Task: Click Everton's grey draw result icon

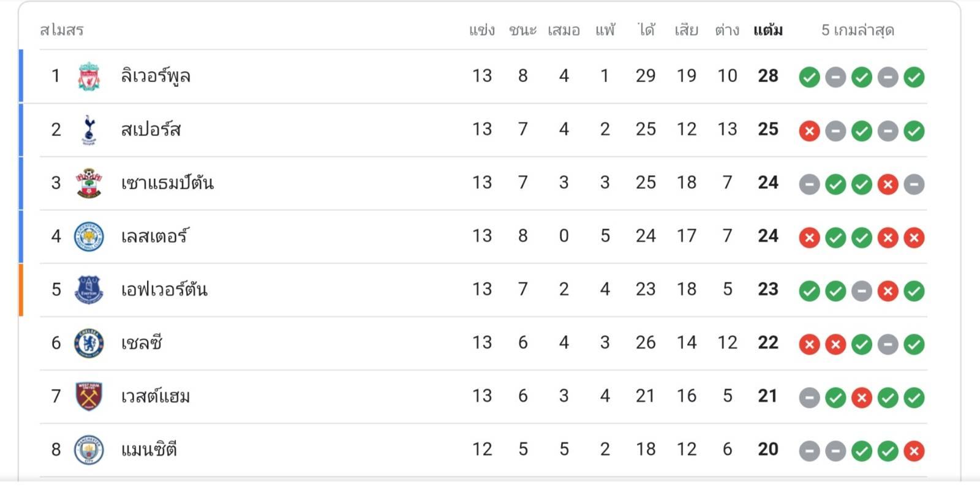Action: 862,291
